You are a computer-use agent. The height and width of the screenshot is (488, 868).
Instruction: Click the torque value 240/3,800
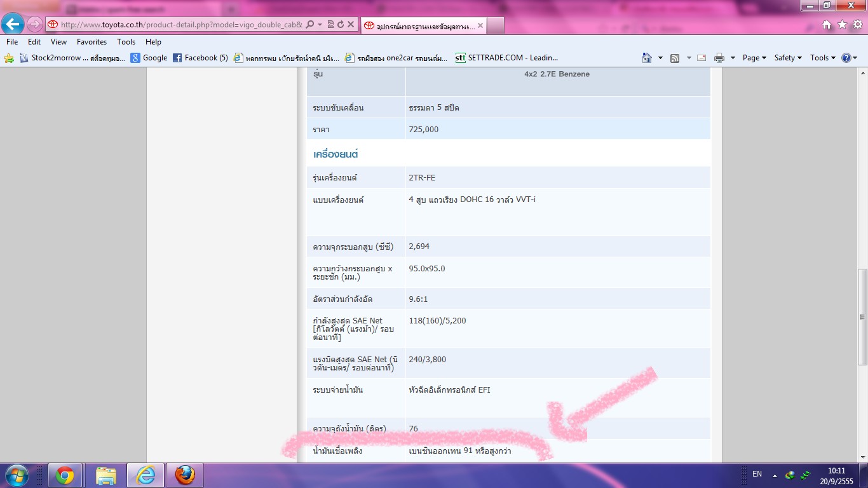[428, 360]
